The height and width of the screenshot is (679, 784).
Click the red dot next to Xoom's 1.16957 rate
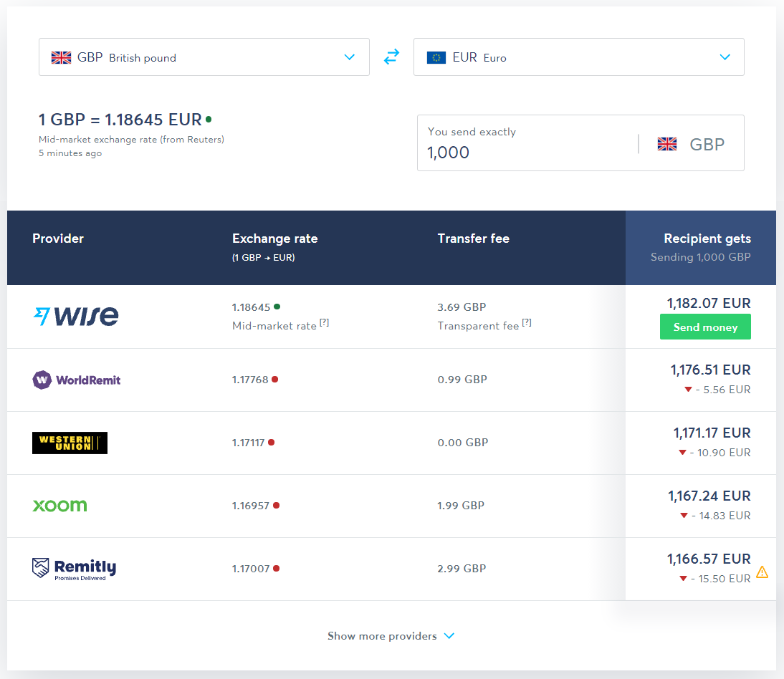click(x=276, y=505)
